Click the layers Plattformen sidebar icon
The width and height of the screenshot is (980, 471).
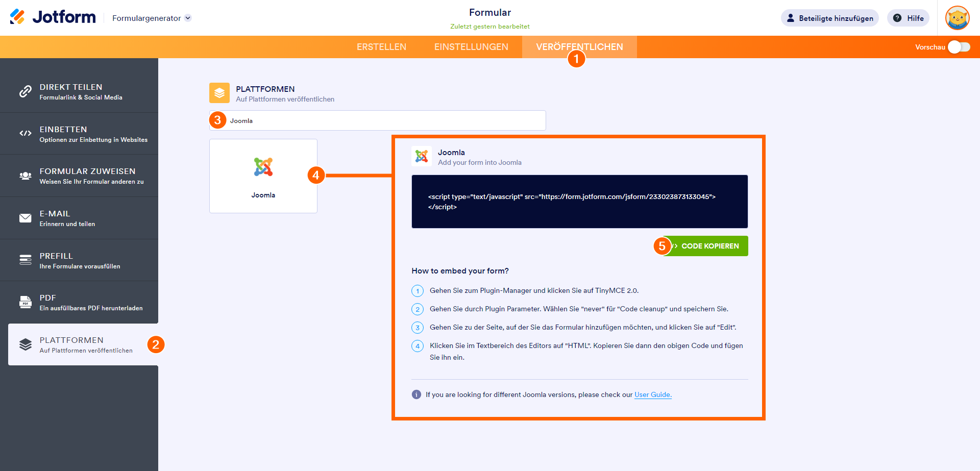click(26, 344)
